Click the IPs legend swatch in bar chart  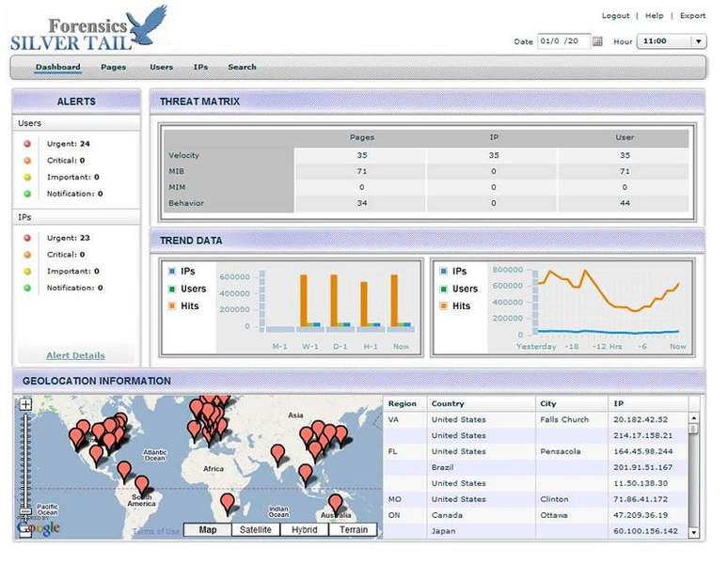172,272
